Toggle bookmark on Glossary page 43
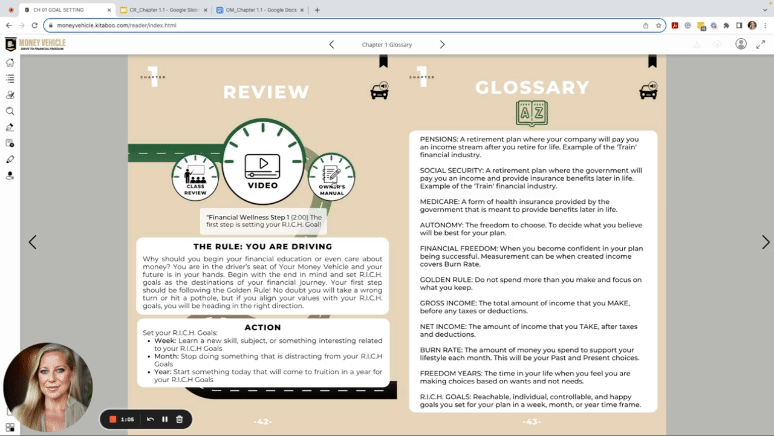This screenshot has height=436, width=774. [x=652, y=61]
